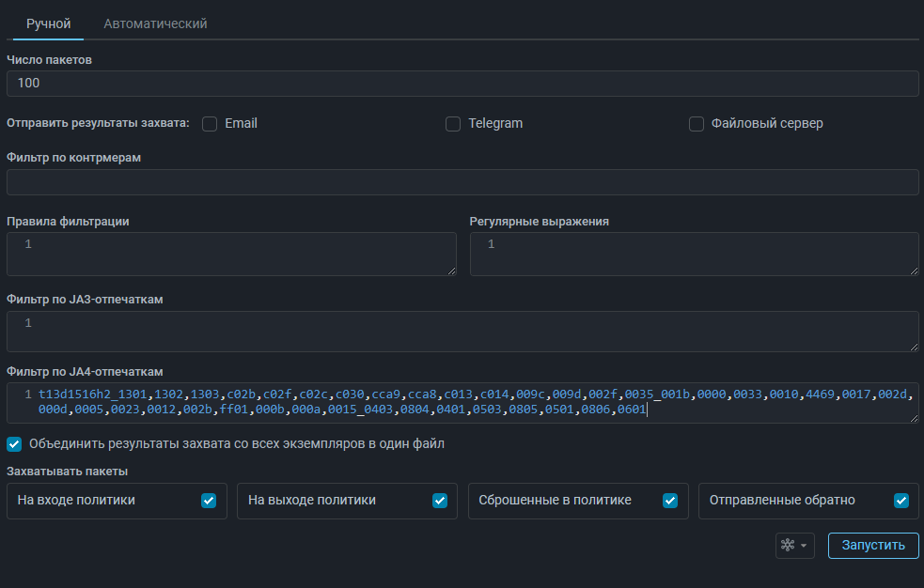Image resolution: width=924 pixels, height=588 pixels.
Task: Click the resize handle of Правила фильтрации box
Action: point(451,271)
